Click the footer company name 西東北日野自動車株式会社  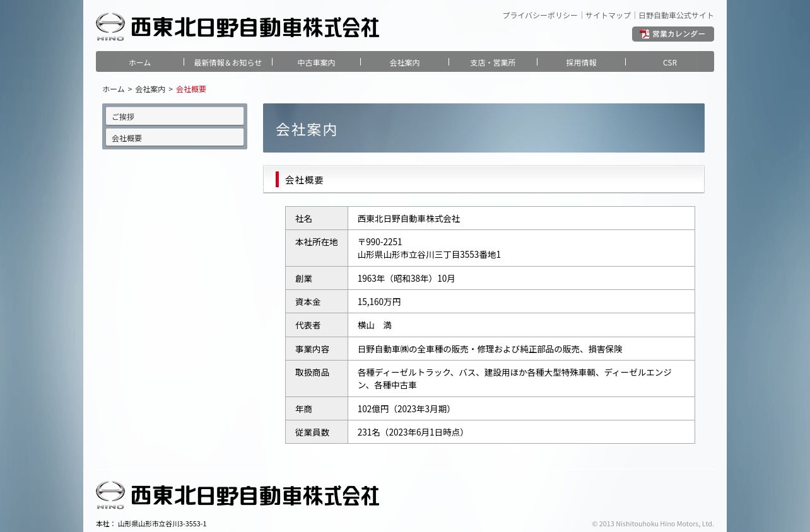tap(255, 495)
